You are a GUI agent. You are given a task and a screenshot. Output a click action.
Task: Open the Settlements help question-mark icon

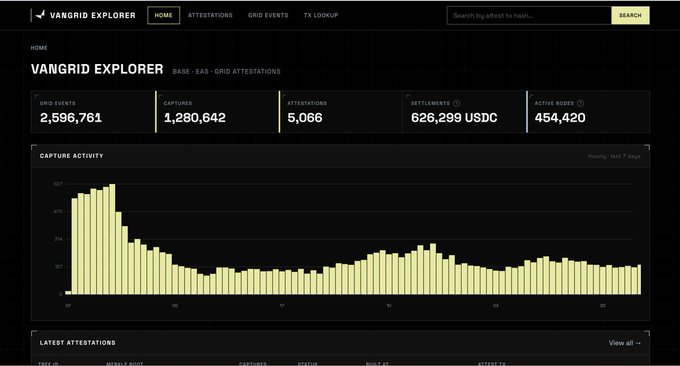point(456,103)
